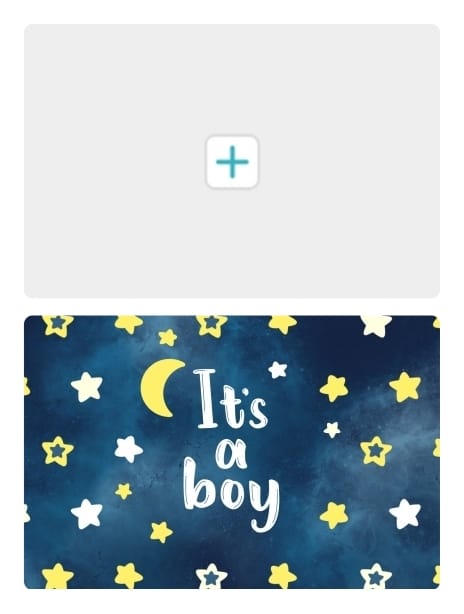Screen dimensions: 464x614
Task: Click yellow star below the letter "b"
Action: (161, 532)
